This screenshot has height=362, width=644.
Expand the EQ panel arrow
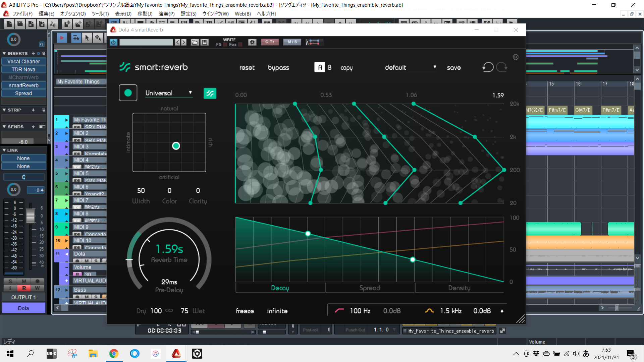[502, 311]
